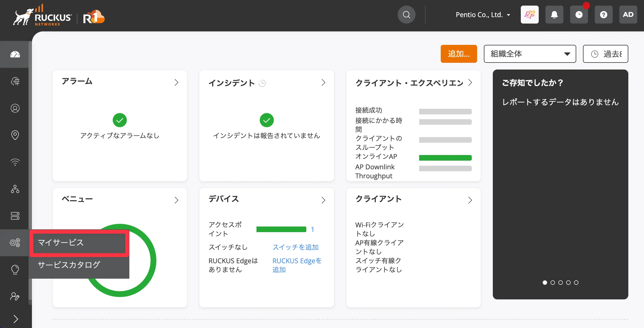The width and height of the screenshot is (644, 328).
Task: Click the インシデントは報告されていません text
Action: 267,136
